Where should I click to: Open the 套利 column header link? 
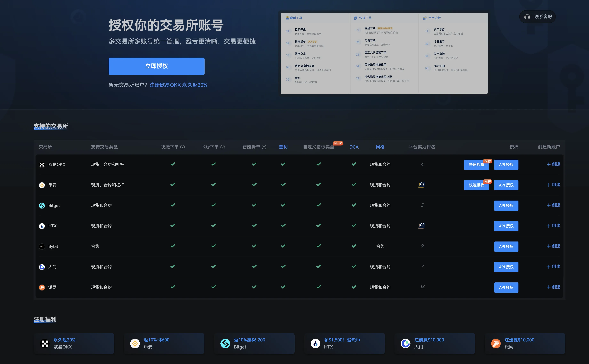283,147
